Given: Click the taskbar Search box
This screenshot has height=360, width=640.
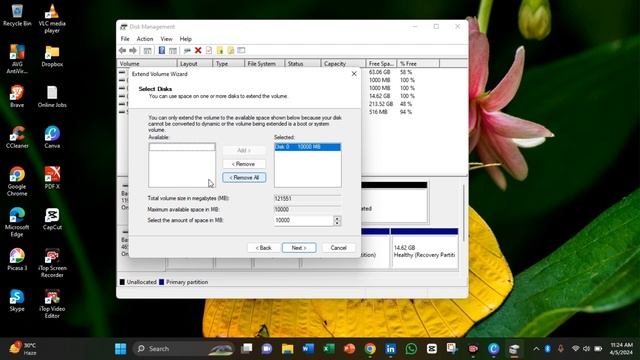Looking at the screenshot, I should 184,349.
